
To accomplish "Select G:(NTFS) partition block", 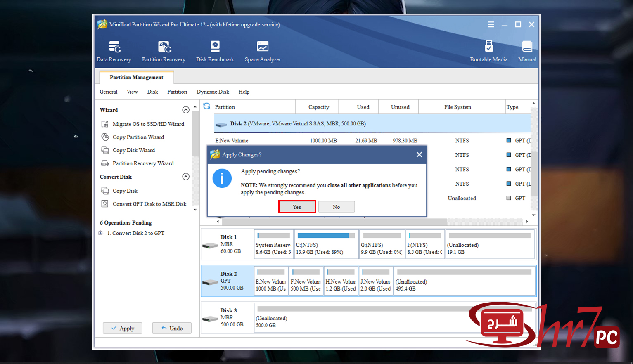I will 382,244.
